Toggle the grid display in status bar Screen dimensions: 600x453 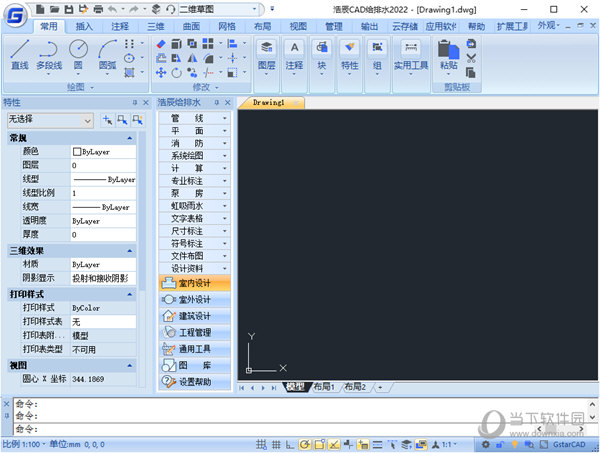click(276, 444)
